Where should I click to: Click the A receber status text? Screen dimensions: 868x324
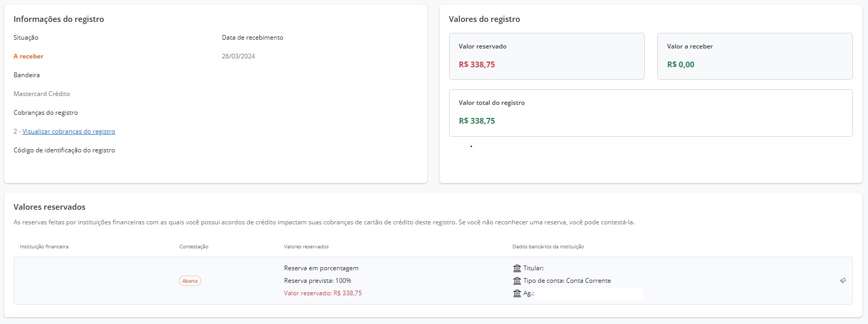tap(29, 56)
